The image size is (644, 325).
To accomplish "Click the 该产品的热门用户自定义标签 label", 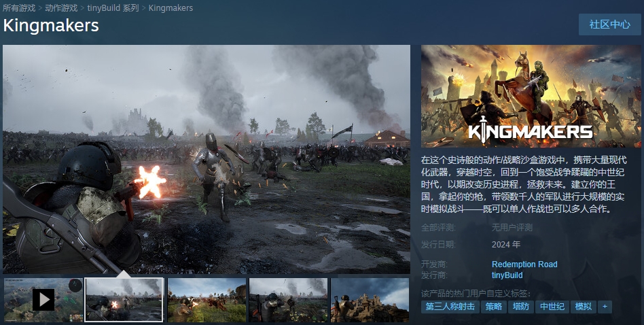I will point(476,294).
